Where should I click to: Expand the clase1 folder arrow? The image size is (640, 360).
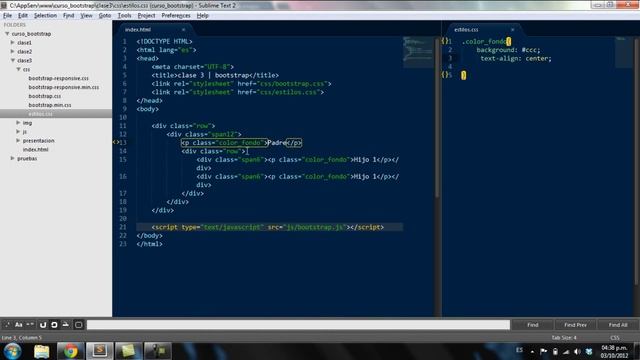(13, 42)
